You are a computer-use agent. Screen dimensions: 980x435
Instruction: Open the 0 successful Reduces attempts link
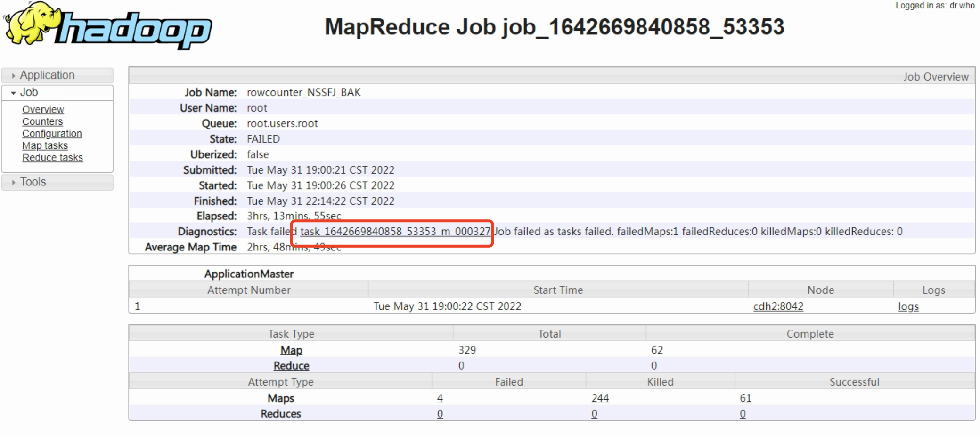click(x=743, y=414)
